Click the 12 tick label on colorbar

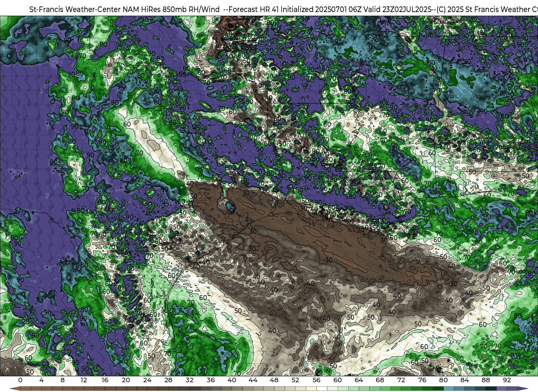[84, 380]
